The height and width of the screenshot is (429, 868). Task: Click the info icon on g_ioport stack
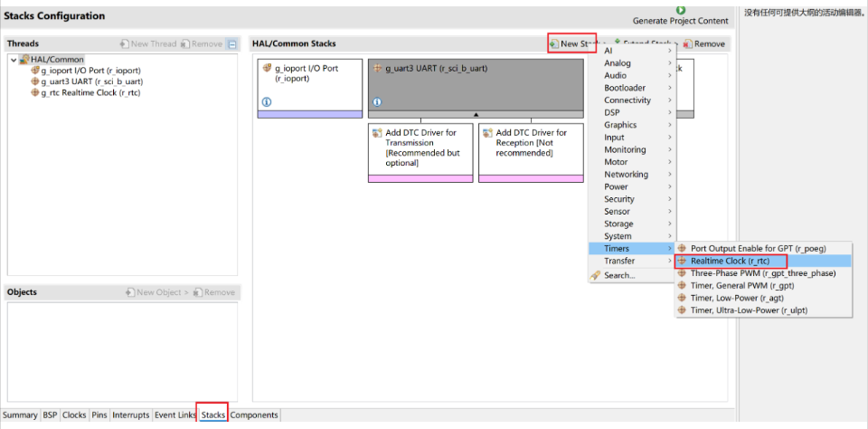click(x=266, y=102)
